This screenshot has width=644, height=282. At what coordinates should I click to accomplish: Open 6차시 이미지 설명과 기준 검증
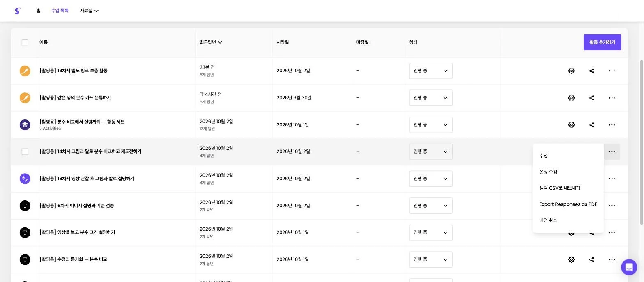pyautogui.click(x=77, y=206)
